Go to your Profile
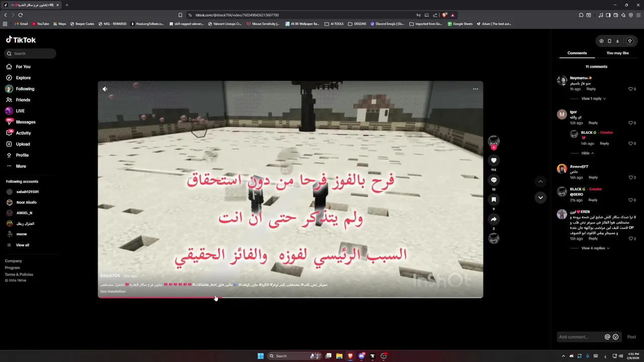Image resolution: width=644 pixels, height=362 pixels. (17, 155)
